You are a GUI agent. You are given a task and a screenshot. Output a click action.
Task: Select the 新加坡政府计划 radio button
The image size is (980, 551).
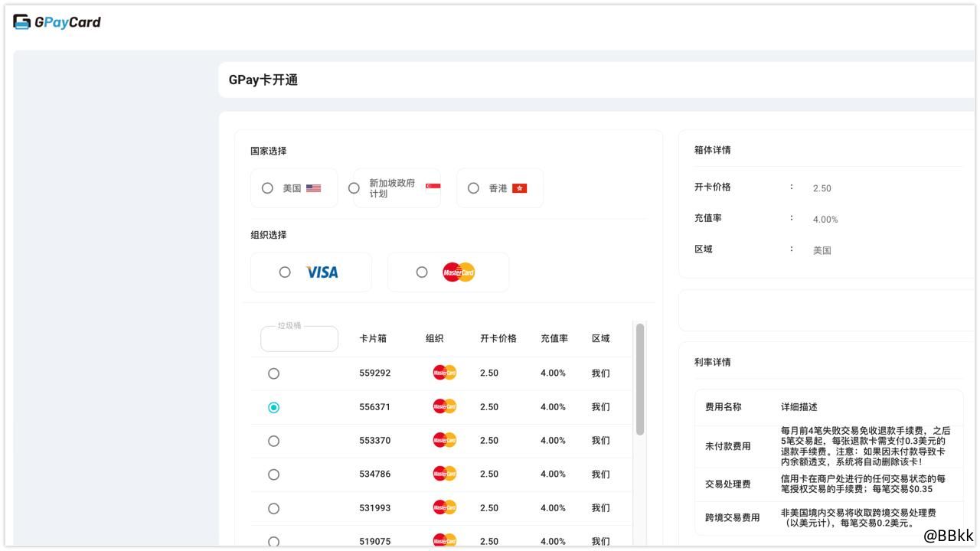pos(354,188)
